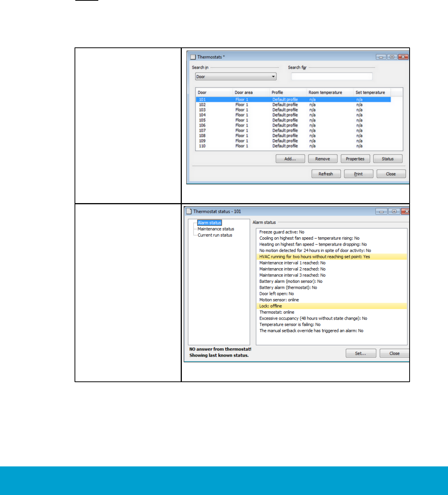Click the 'Search for' input field

pos(332,76)
